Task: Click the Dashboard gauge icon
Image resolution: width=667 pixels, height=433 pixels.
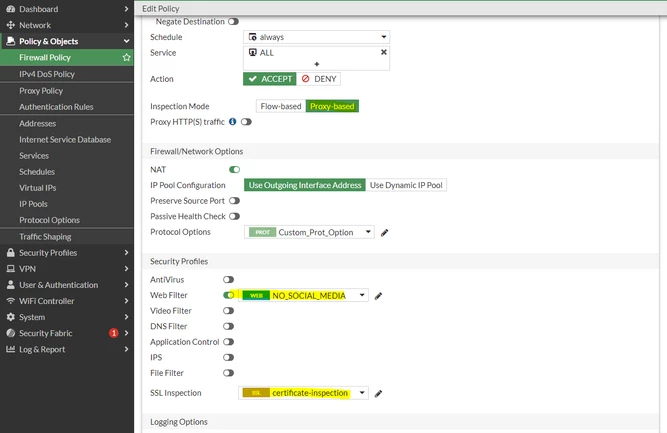Action: tap(11, 9)
